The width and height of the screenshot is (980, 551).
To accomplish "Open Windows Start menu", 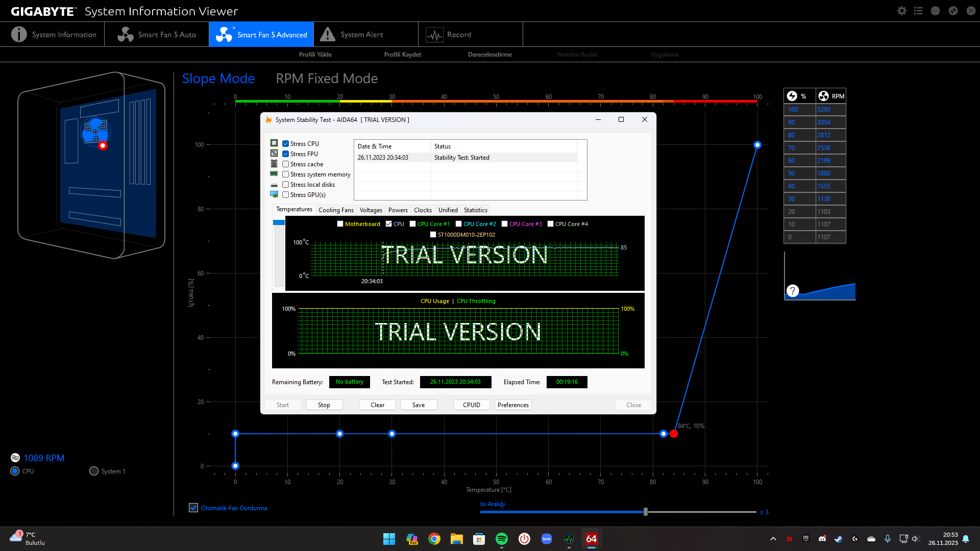I will (x=389, y=539).
